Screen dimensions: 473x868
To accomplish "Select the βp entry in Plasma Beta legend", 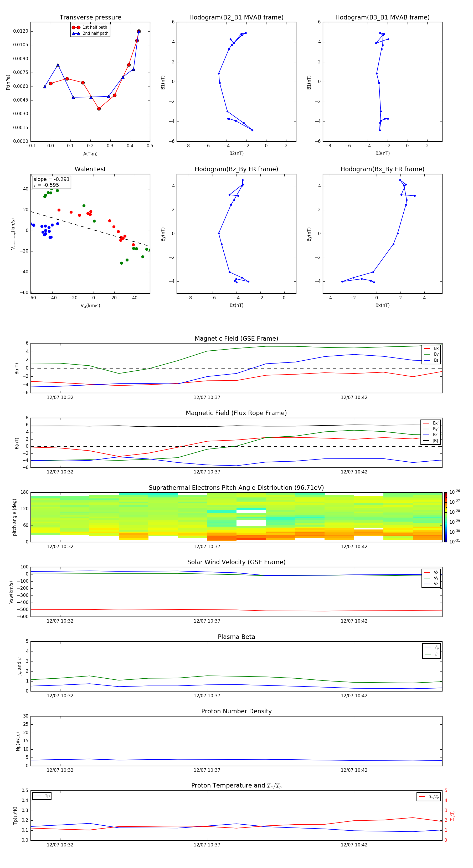I will click(x=431, y=647).
